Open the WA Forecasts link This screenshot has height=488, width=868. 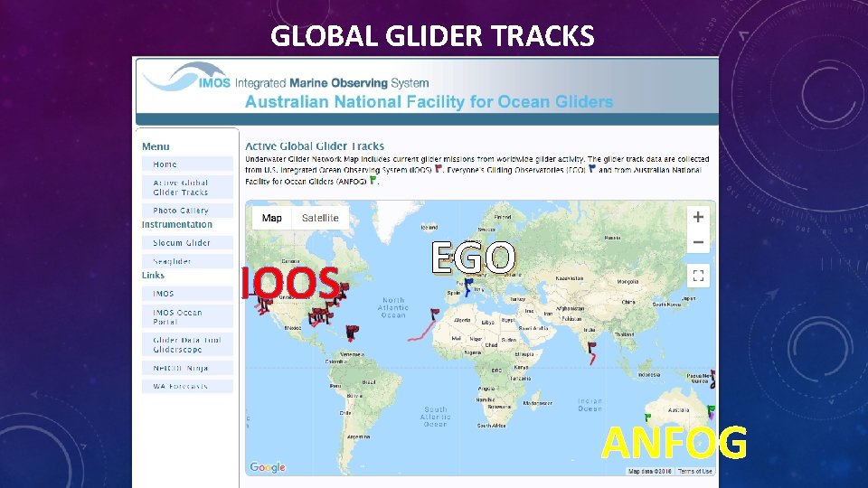tap(187, 386)
